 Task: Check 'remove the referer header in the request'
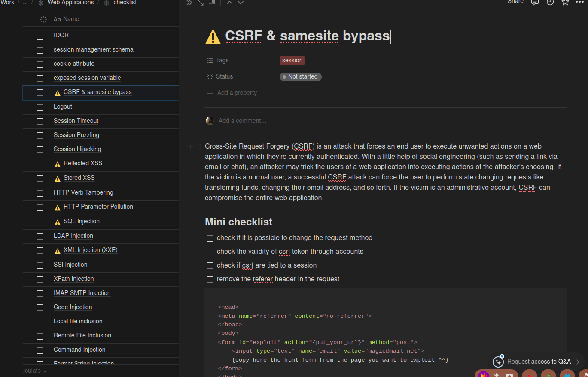point(210,280)
